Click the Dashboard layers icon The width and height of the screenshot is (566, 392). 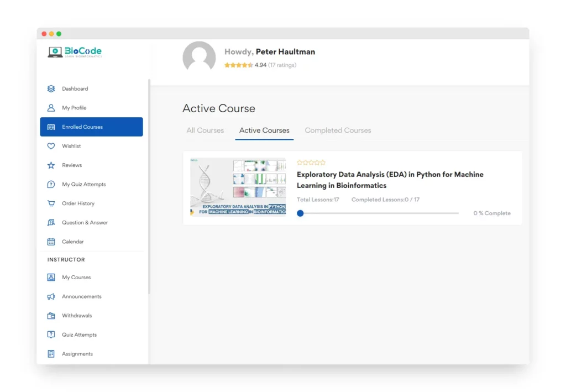[51, 88]
